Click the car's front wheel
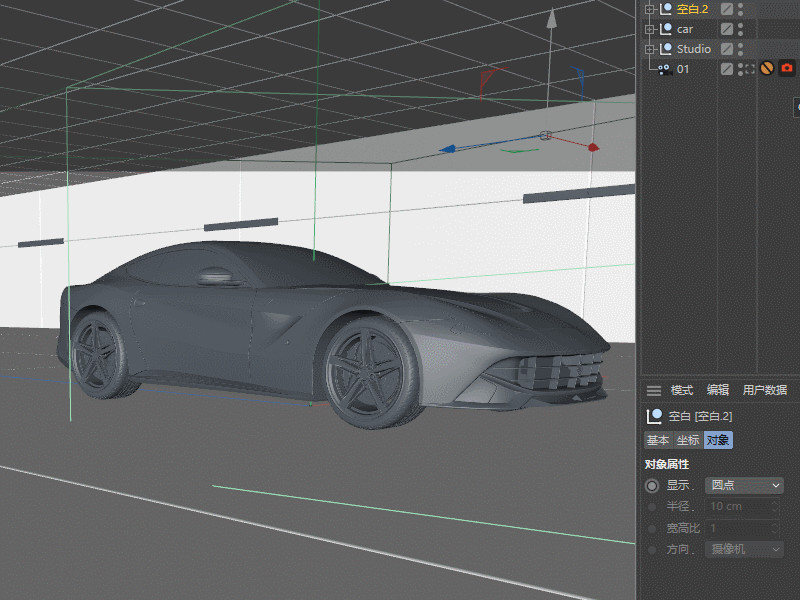 (x=371, y=372)
